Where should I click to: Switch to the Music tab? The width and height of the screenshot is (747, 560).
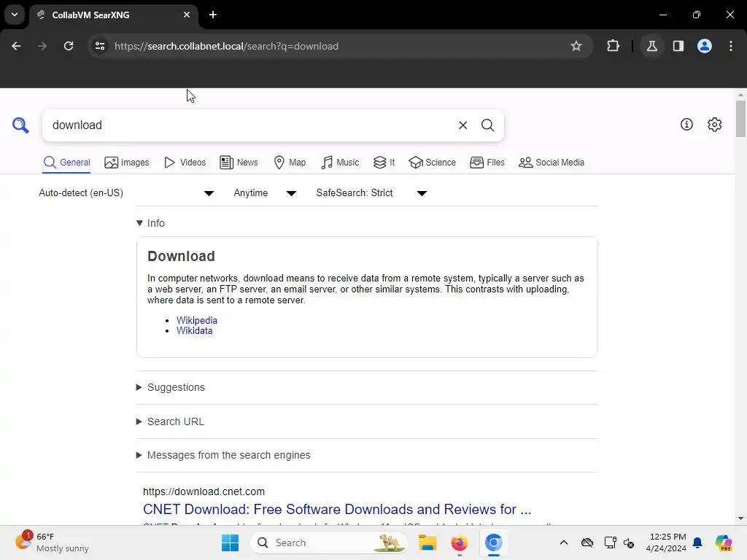[340, 163]
